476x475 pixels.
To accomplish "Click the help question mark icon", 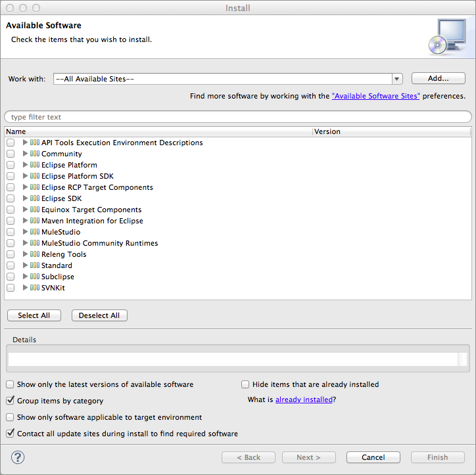I will coord(18,457).
